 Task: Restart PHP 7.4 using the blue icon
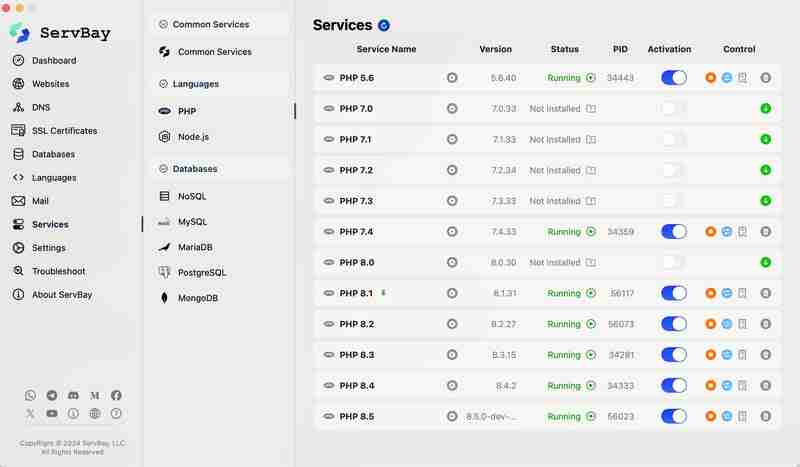tap(727, 232)
